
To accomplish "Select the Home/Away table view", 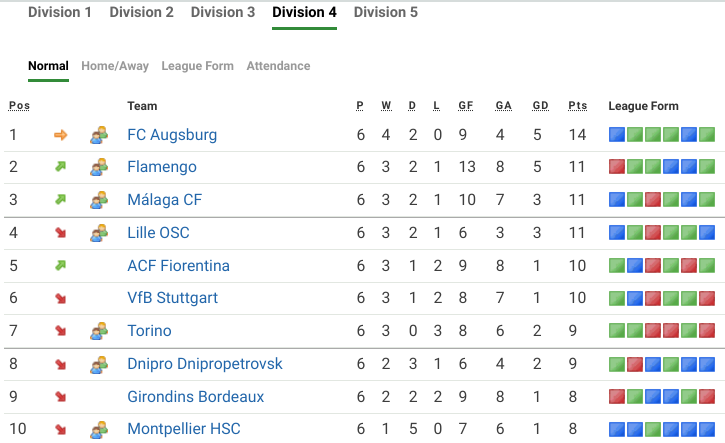I will point(115,66).
